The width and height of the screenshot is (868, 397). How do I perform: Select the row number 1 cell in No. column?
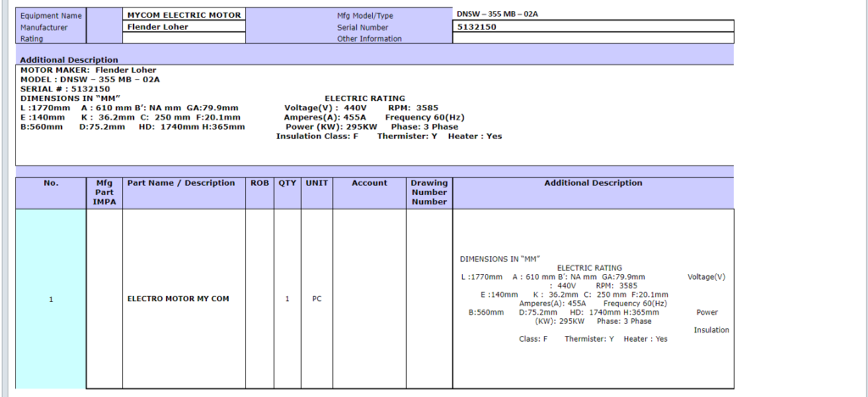coord(51,299)
